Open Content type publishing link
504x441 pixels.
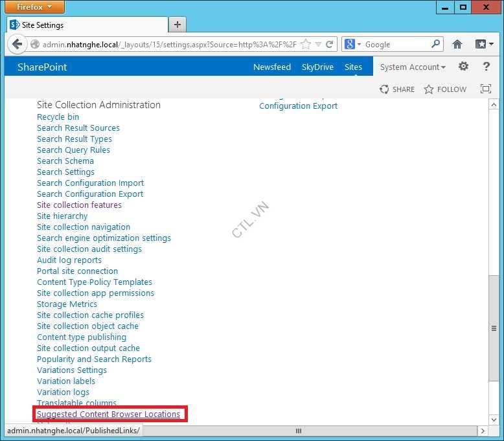[82, 337]
